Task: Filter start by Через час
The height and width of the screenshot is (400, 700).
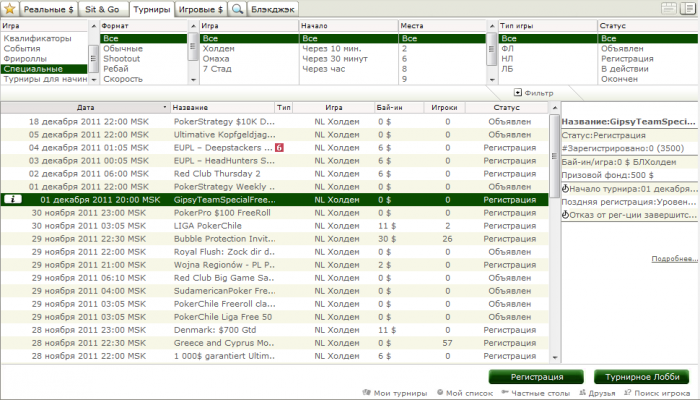Action: pyautogui.click(x=324, y=69)
